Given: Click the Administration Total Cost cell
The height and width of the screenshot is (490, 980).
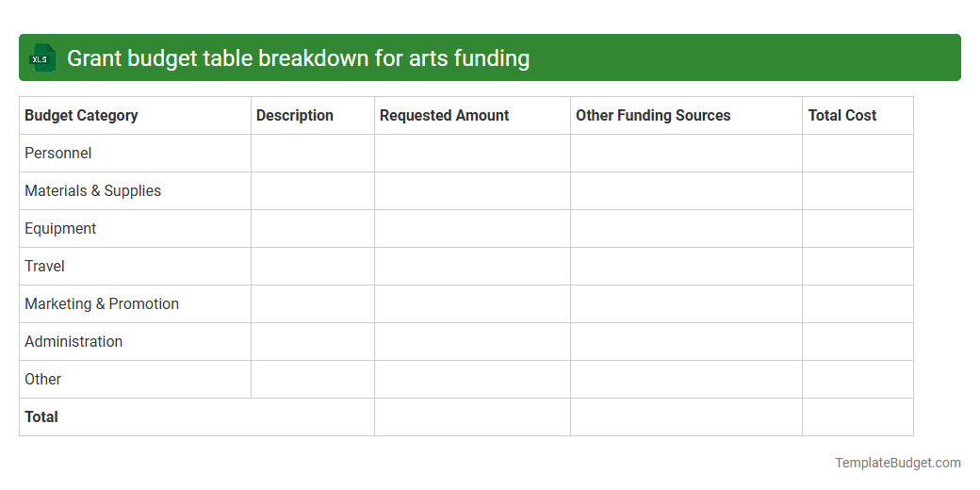Looking at the screenshot, I should [x=857, y=341].
